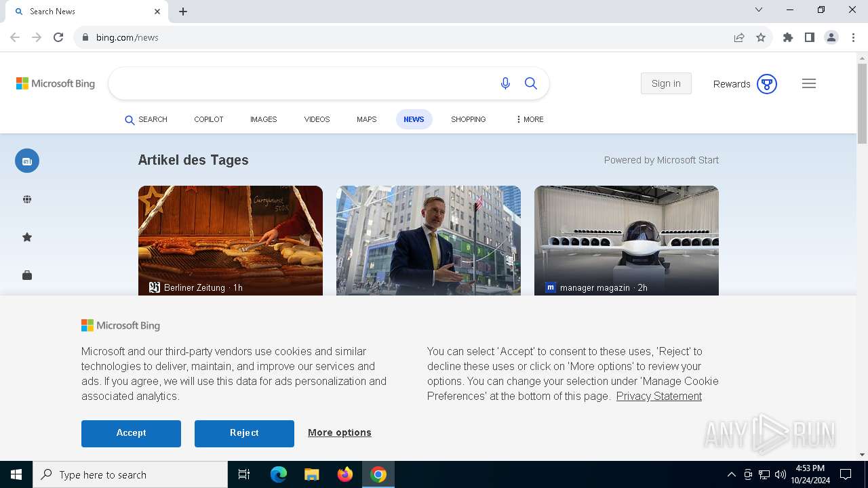Switch to the MAPS tab
Screen dimensions: 868x488
(x=367, y=119)
